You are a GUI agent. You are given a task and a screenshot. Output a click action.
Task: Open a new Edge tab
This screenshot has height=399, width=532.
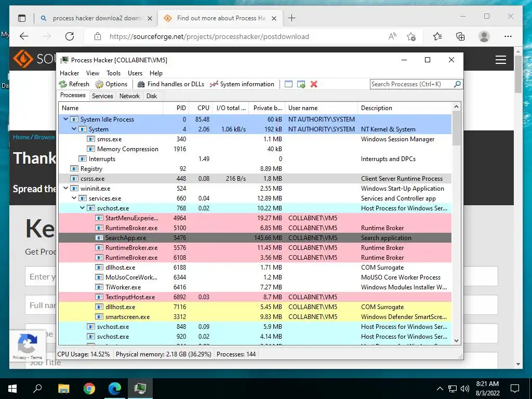[x=291, y=18]
